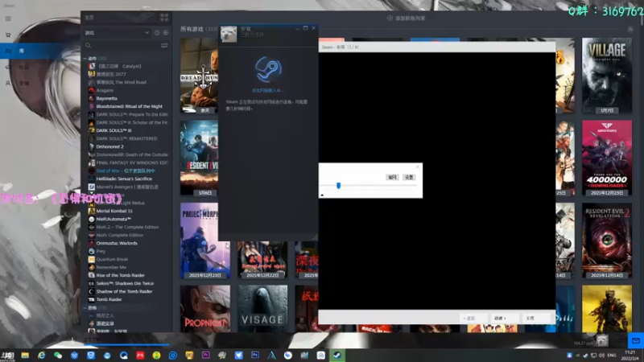The height and width of the screenshot is (362, 644).
Task: Click the small avatar near the mail icon
Action: click(602, 340)
